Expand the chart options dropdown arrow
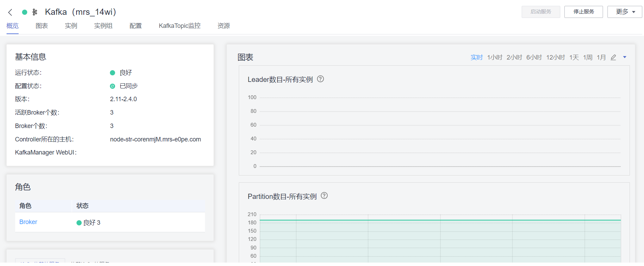The image size is (644, 266). (625, 57)
